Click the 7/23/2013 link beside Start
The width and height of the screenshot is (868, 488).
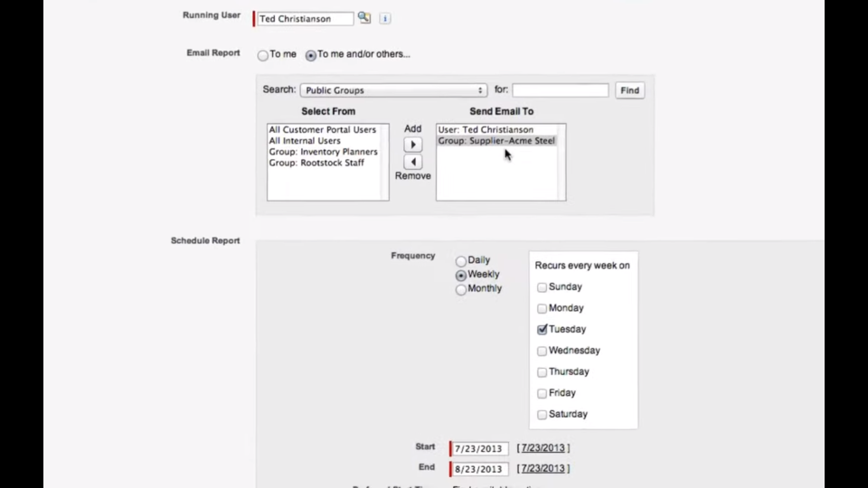pyautogui.click(x=543, y=447)
